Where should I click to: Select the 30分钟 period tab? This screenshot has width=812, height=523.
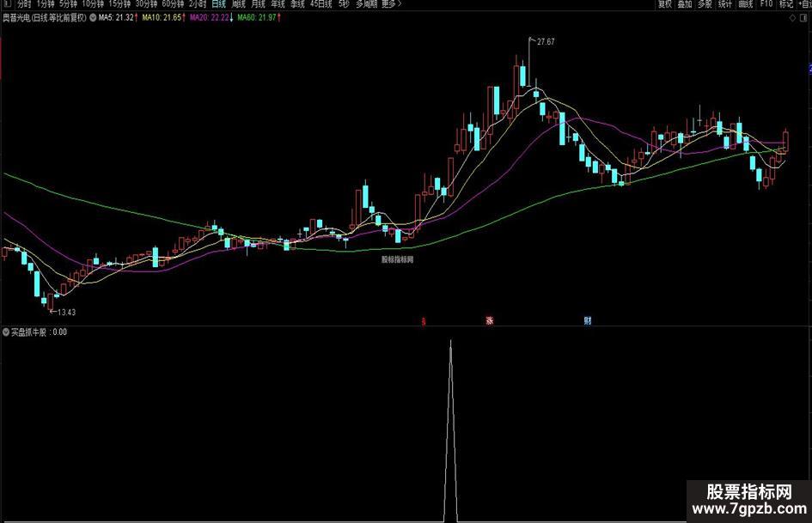[x=147, y=3]
